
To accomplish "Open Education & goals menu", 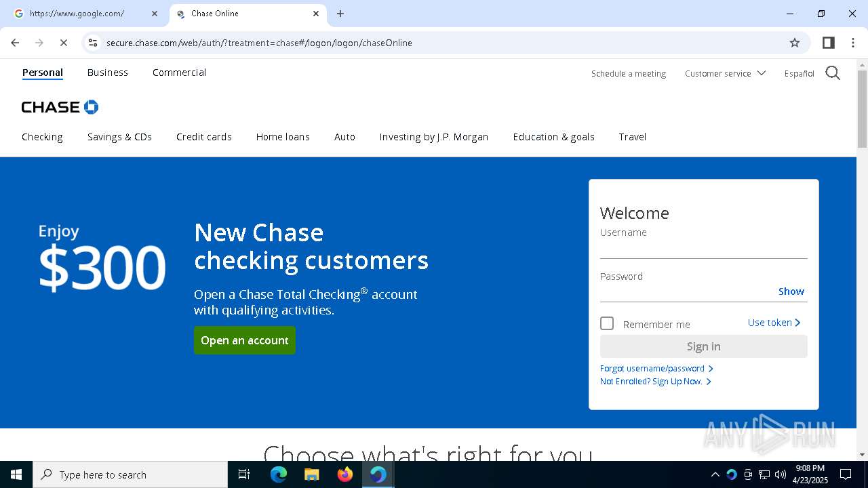I will tap(553, 137).
